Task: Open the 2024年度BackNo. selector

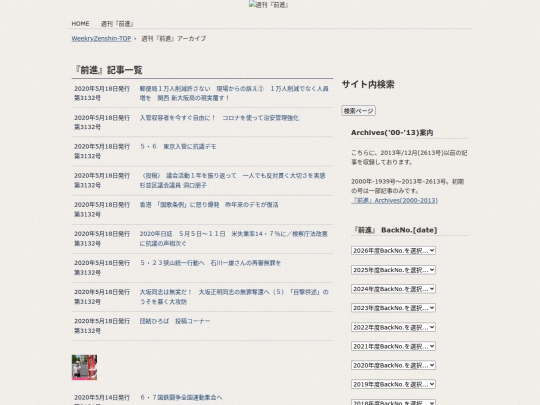Action: 393,289
